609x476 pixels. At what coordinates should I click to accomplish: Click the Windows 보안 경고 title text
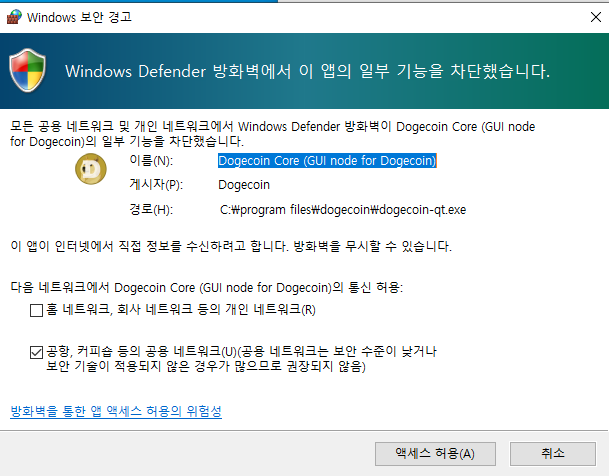click(79, 17)
